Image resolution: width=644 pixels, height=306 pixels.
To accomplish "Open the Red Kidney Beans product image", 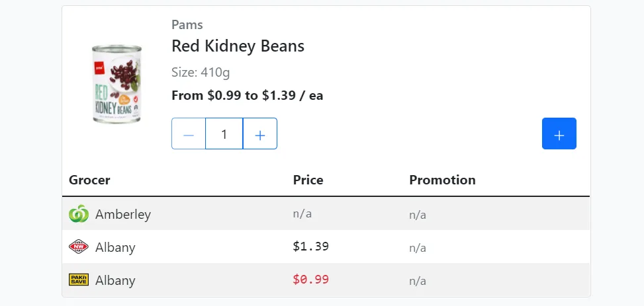I will point(117,84).
